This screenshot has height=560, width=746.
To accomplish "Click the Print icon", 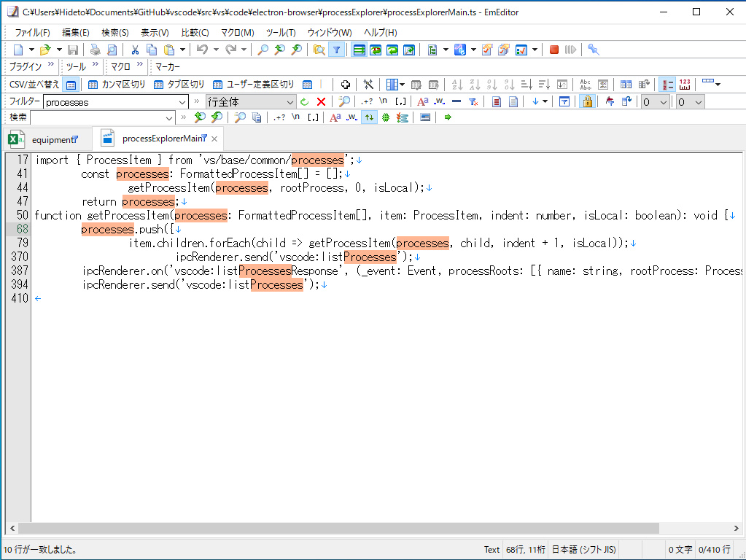I will (x=95, y=50).
